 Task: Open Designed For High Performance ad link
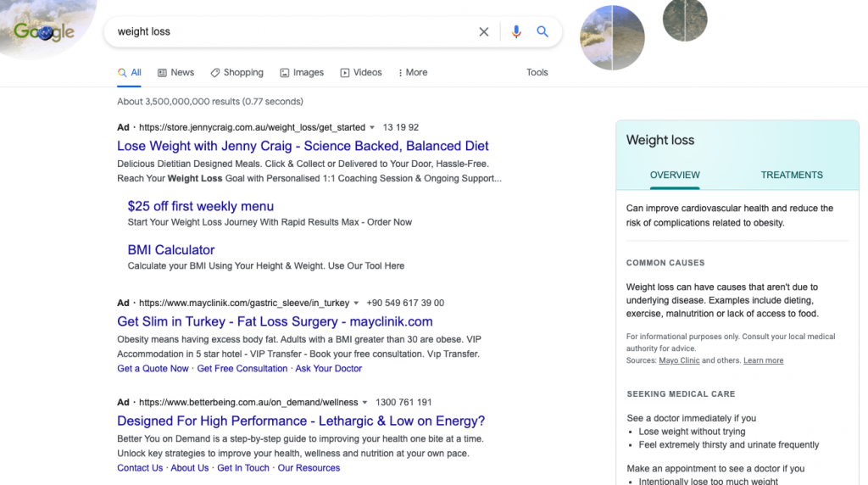click(301, 421)
